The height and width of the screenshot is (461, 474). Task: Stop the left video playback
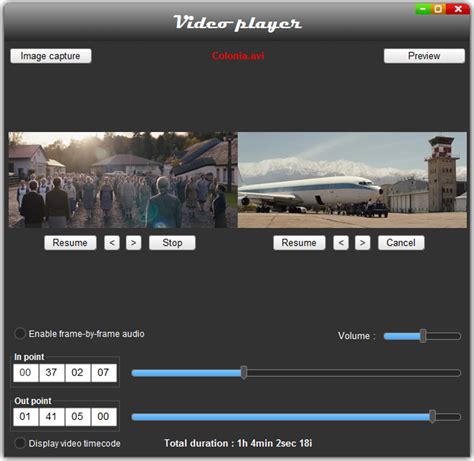coord(172,243)
